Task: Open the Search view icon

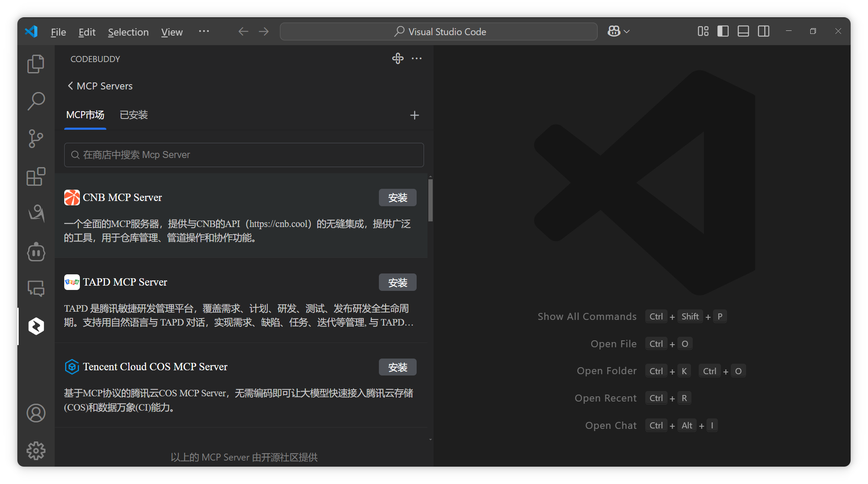Action: (x=36, y=101)
